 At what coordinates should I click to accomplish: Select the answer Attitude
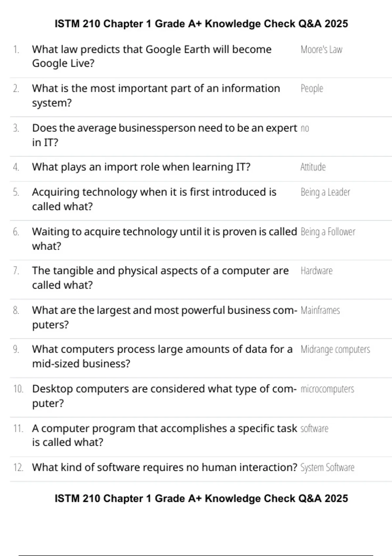[313, 167]
